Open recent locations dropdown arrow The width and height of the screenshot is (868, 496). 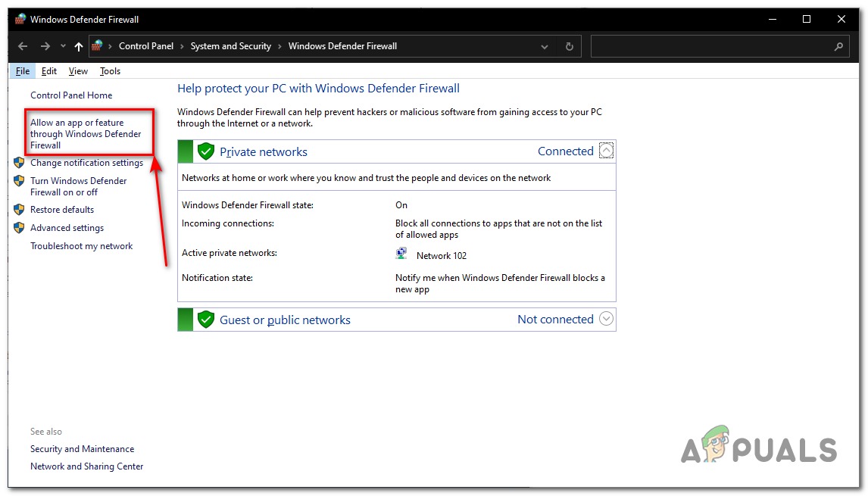pos(64,46)
